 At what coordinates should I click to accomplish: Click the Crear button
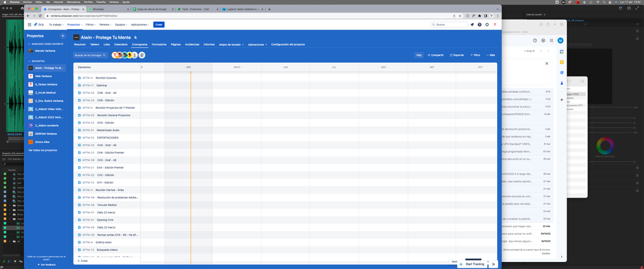pos(159,24)
